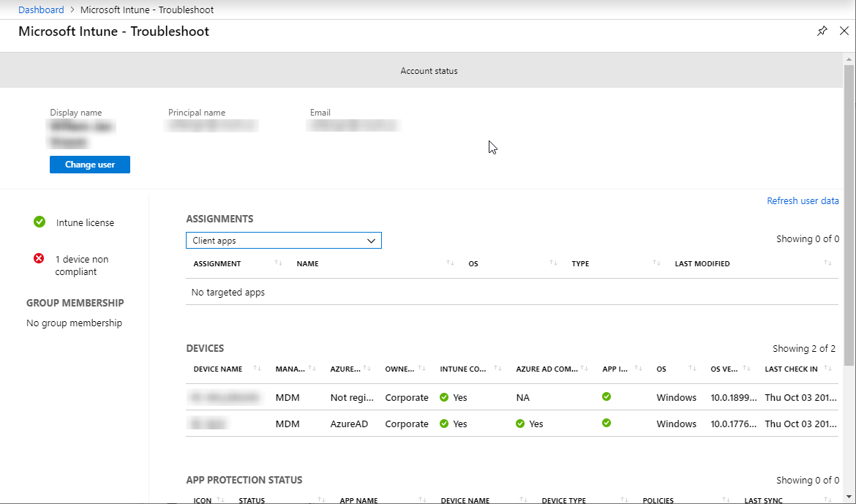Image resolution: width=856 pixels, height=504 pixels.
Task: Click Intune compliant check on AzureAD device
Action: pyautogui.click(x=444, y=424)
